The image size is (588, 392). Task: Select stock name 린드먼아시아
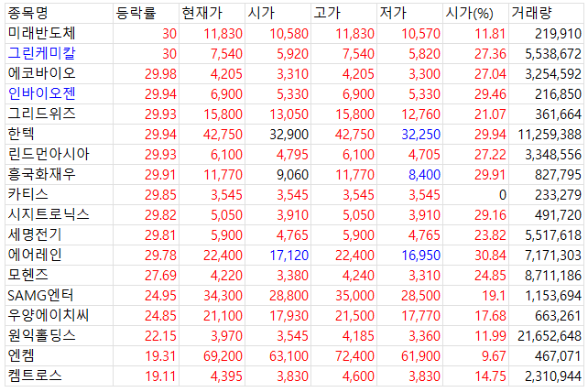pyautogui.click(x=49, y=154)
